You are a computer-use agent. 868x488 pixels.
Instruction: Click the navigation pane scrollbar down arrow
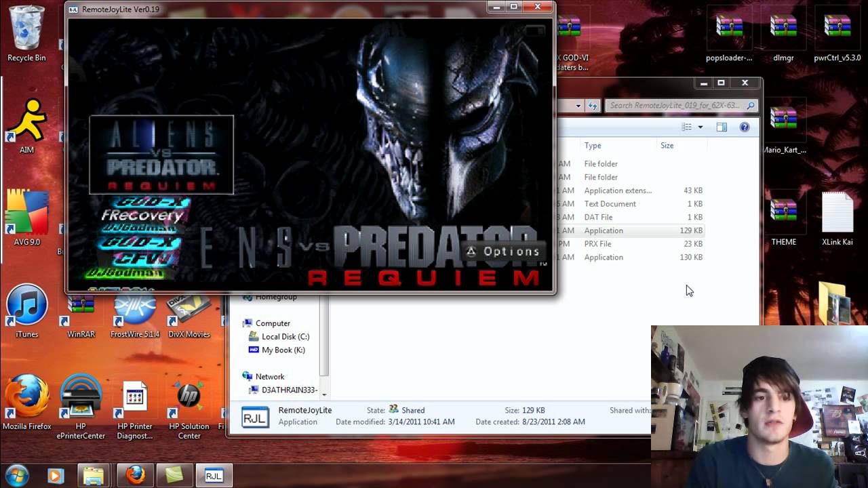click(x=324, y=394)
